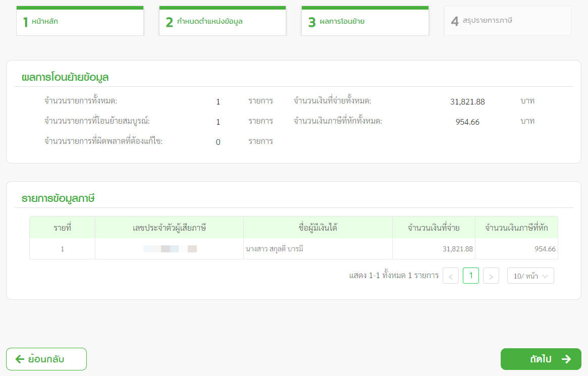Image resolution: width=588 pixels, height=376 pixels.
Task: Click the รายที่ column header
Action: [x=62, y=228]
